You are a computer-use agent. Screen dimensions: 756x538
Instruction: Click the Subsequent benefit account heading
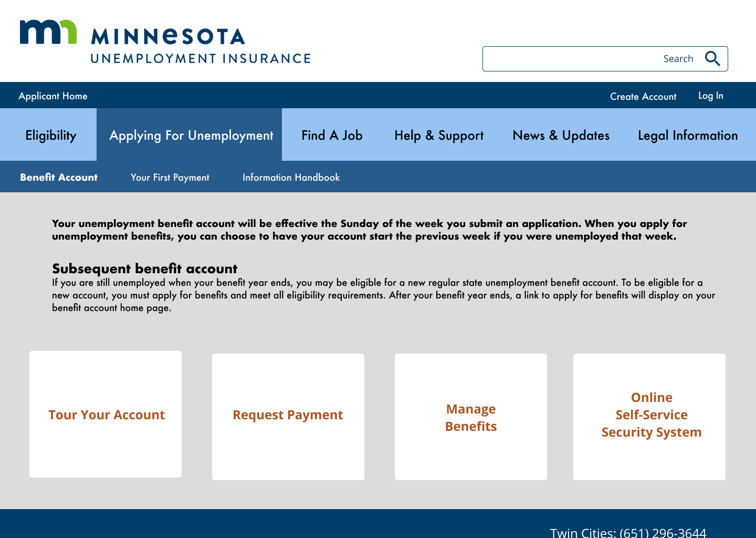coord(145,268)
